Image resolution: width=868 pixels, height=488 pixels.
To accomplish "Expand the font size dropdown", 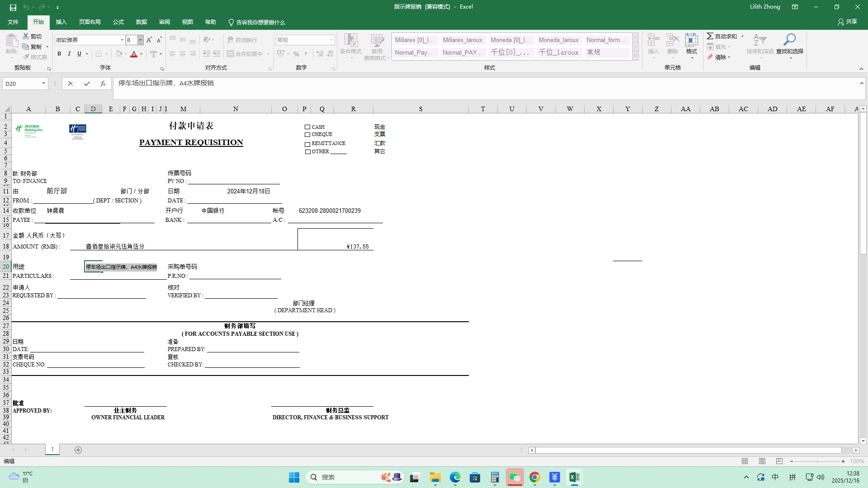I will [140, 40].
